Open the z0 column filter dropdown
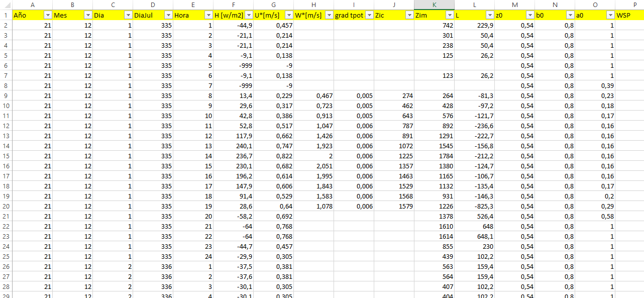 (530, 15)
